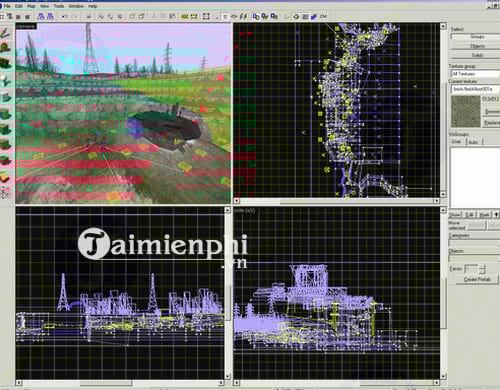The height and width of the screenshot is (390, 500).
Task: Click the Paste icon in the toolbar
Action: (172, 16)
